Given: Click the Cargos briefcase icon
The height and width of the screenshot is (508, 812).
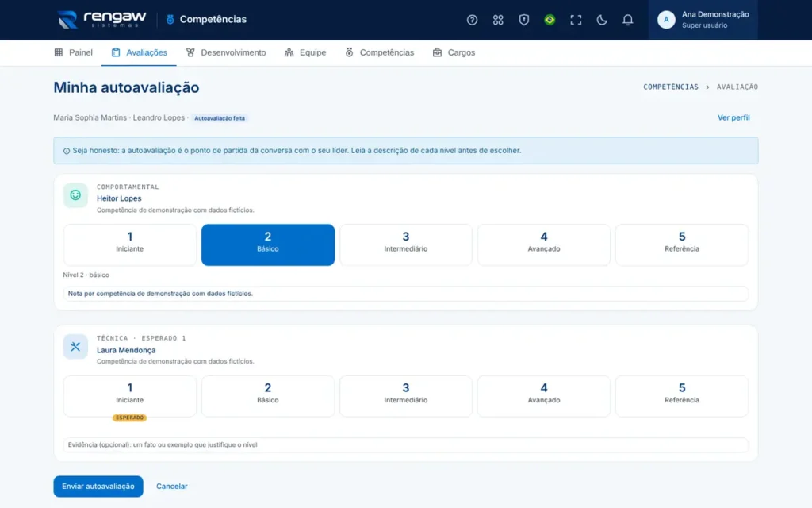Looking at the screenshot, I should pyautogui.click(x=437, y=52).
